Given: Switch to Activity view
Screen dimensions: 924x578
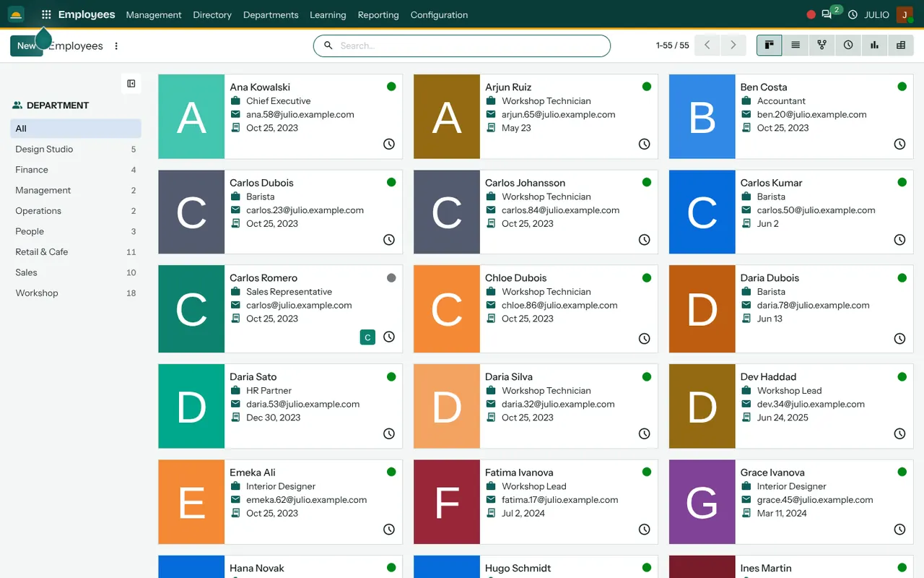Looking at the screenshot, I should pos(848,45).
